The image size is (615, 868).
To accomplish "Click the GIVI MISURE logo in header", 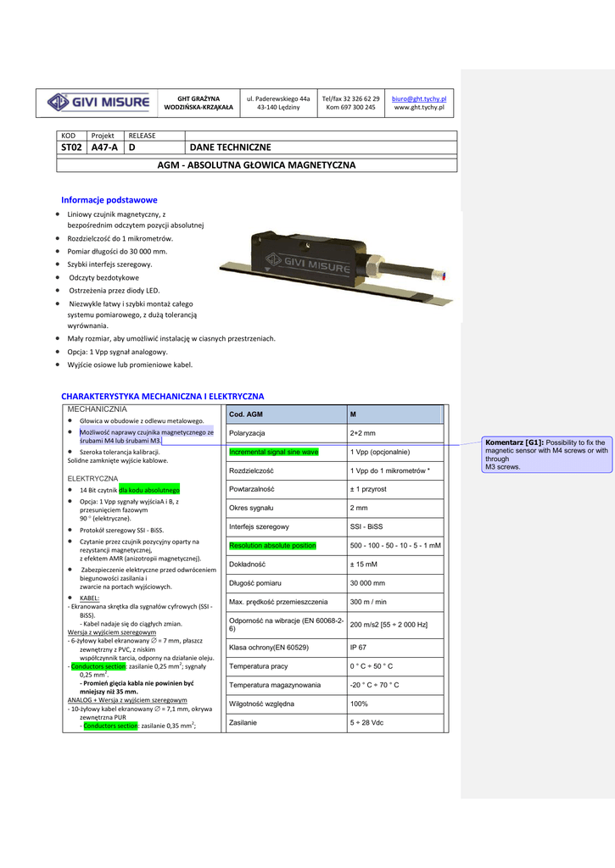I will 98,103.
